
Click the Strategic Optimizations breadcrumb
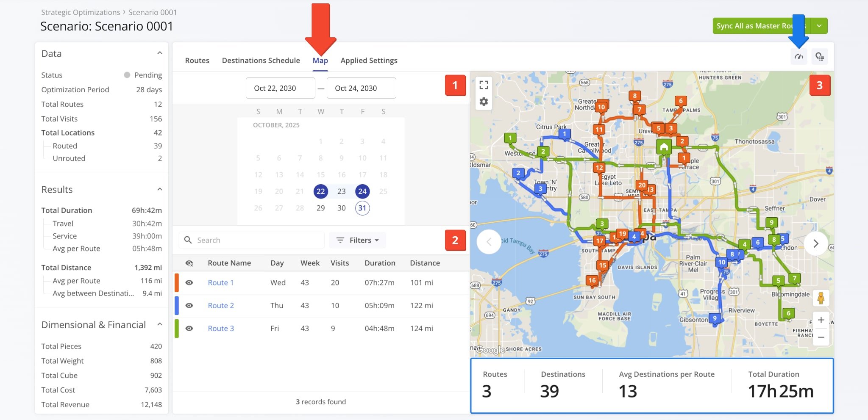(x=81, y=12)
